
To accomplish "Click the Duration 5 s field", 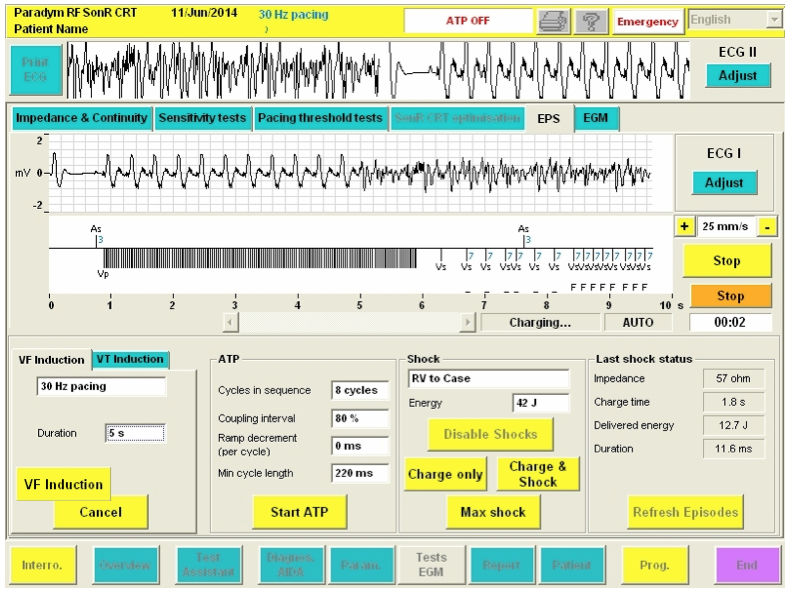I will 134,433.
